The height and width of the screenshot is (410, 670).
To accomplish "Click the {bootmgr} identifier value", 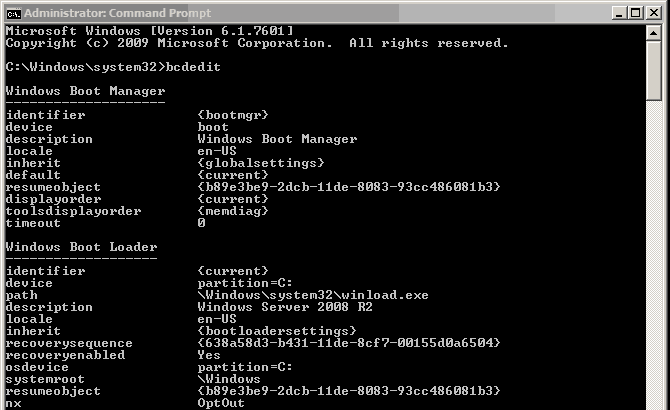I will 233,115.
